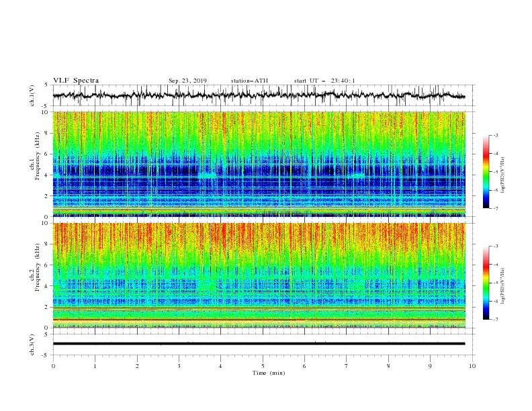The width and height of the screenshot is (532, 411).
Task: Click the ch.1 spectrogram panel
Action: coord(259,164)
